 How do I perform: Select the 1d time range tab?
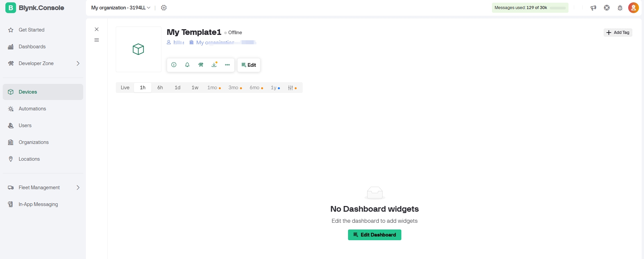tap(178, 88)
